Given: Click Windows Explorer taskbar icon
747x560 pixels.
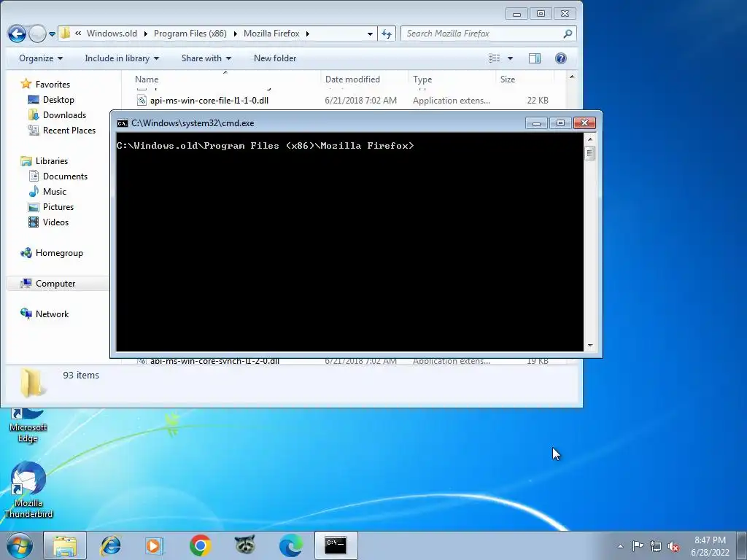Looking at the screenshot, I should (x=65, y=545).
